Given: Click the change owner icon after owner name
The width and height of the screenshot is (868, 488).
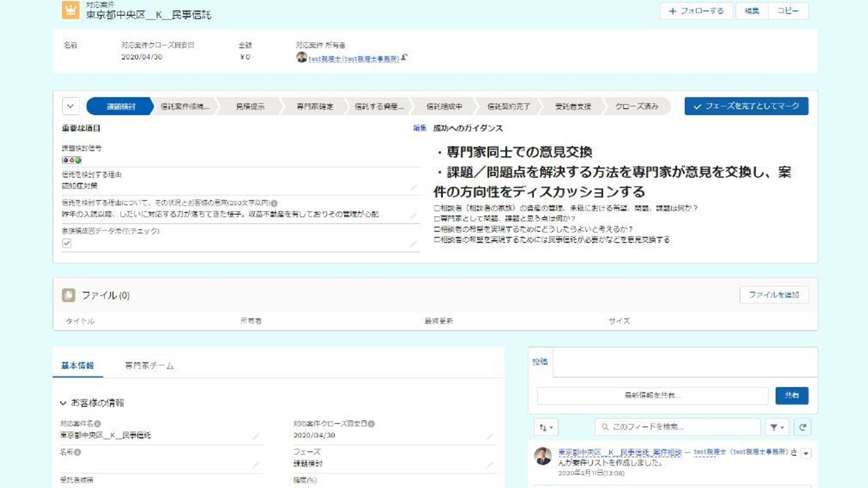Looking at the screenshot, I should [404, 57].
